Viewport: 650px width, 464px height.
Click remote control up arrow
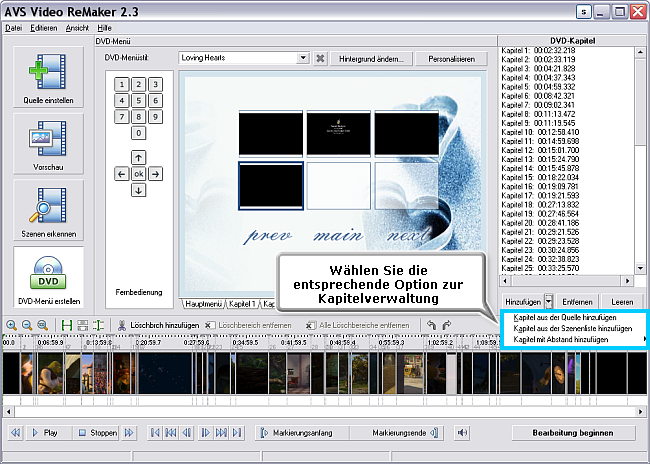click(x=138, y=158)
